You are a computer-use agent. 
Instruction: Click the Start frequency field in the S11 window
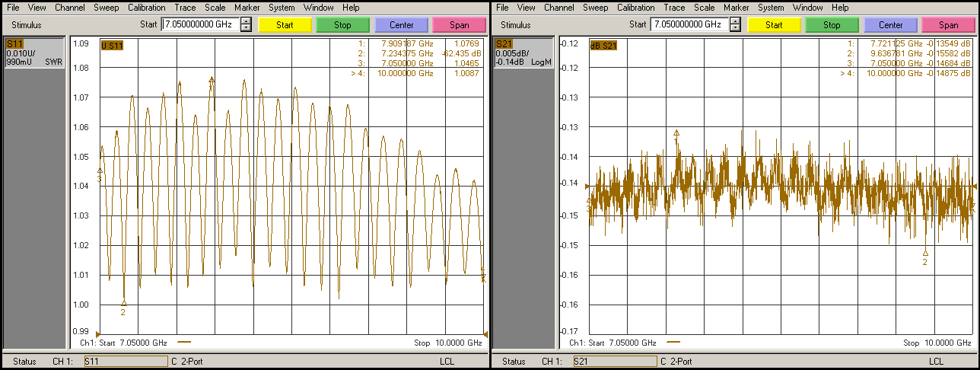200,24
